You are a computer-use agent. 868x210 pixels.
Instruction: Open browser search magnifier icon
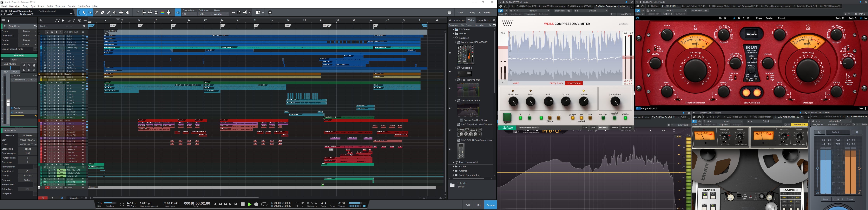(494, 20)
